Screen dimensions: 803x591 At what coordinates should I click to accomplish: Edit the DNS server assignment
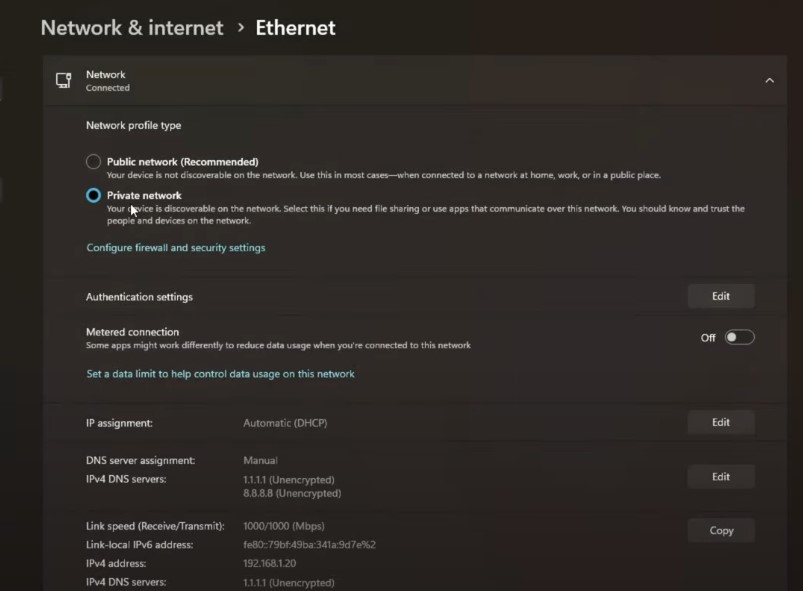721,476
